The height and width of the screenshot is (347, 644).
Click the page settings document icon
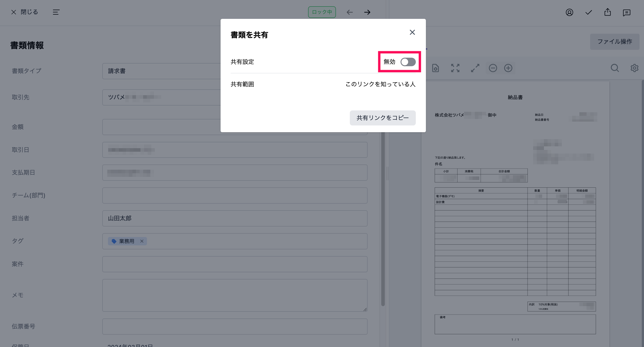tap(435, 68)
